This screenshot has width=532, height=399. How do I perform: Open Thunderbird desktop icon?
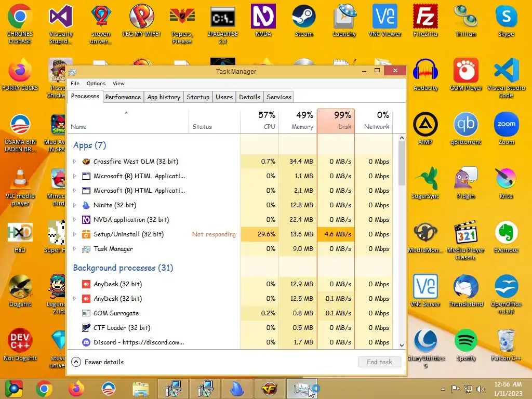pos(465,291)
